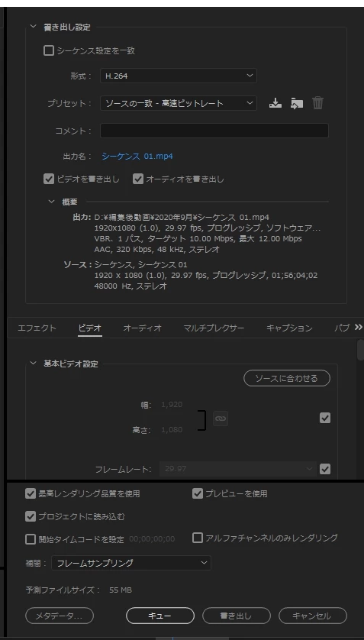Click the ソースに合わせる button
364x640 pixels.
click(x=287, y=378)
